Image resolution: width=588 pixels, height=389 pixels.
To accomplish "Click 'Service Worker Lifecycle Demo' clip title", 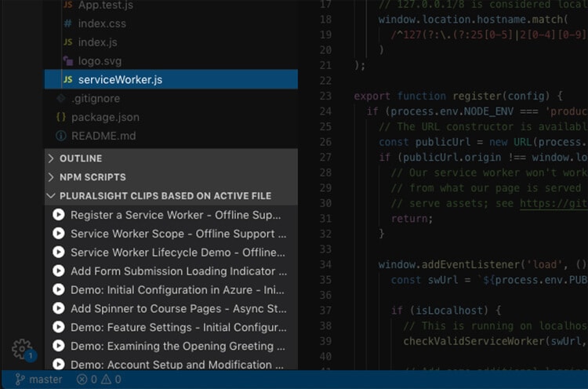I will pyautogui.click(x=151, y=253).
